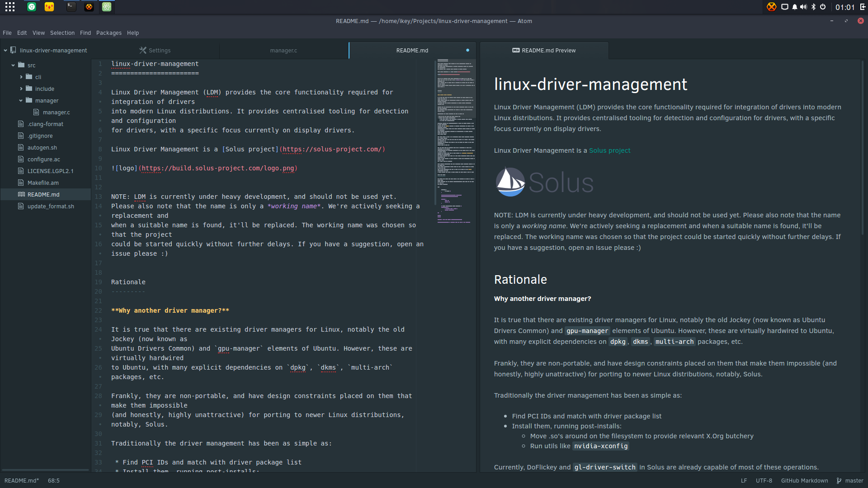Open the Bluetooth tray icon

coord(813,7)
